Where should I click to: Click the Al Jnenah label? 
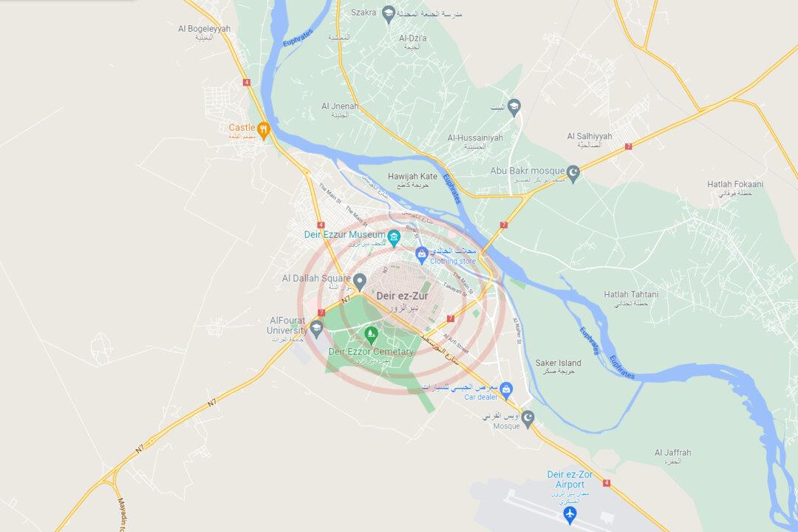(340, 106)
